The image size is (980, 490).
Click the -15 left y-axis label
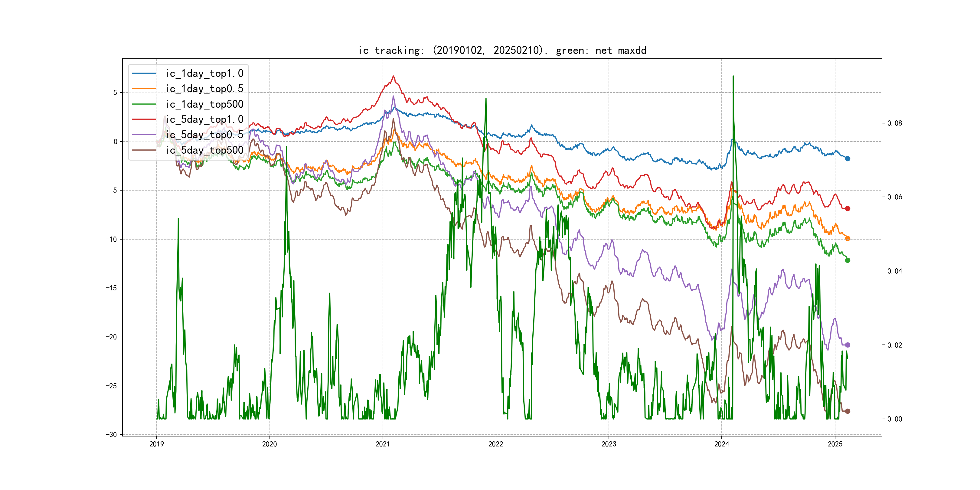[112, 288]
